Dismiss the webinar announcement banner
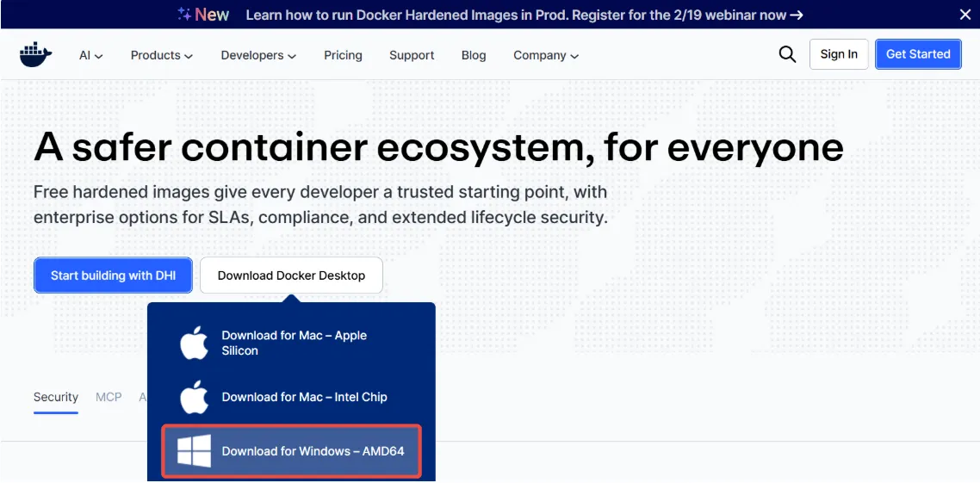Screen dimensions: 980x483 point(965,15)
